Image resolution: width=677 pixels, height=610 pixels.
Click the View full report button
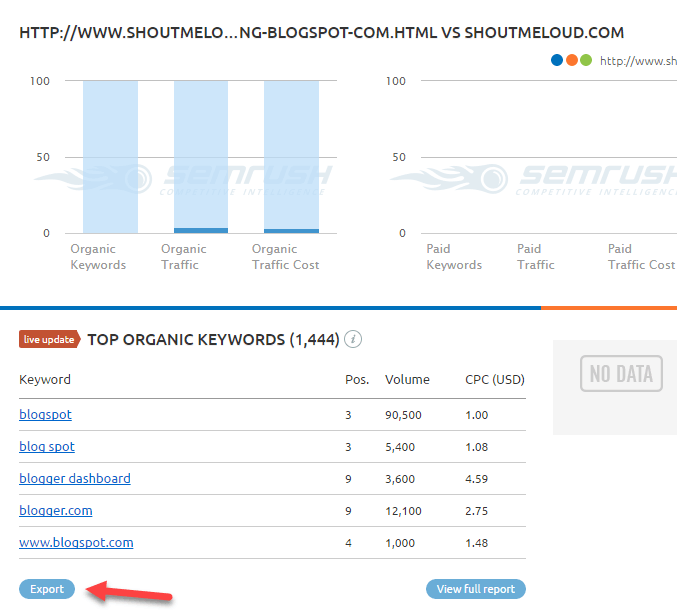(475, 589)
